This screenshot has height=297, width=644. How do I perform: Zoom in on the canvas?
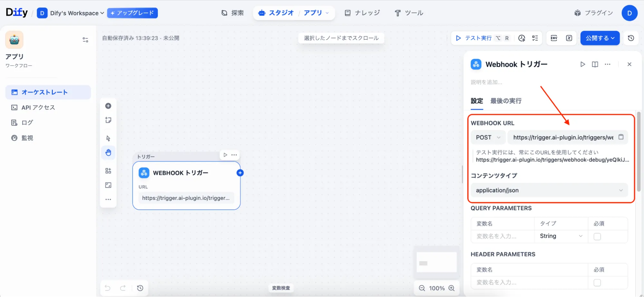tap(452, 288)
